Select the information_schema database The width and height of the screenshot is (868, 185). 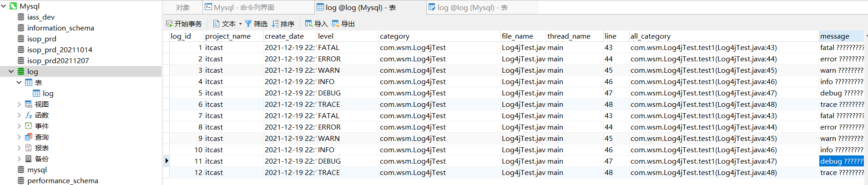60,28
